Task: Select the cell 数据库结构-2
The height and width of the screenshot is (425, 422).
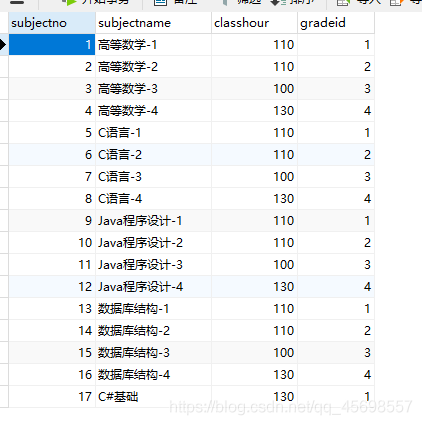Action: click(153, 331)
